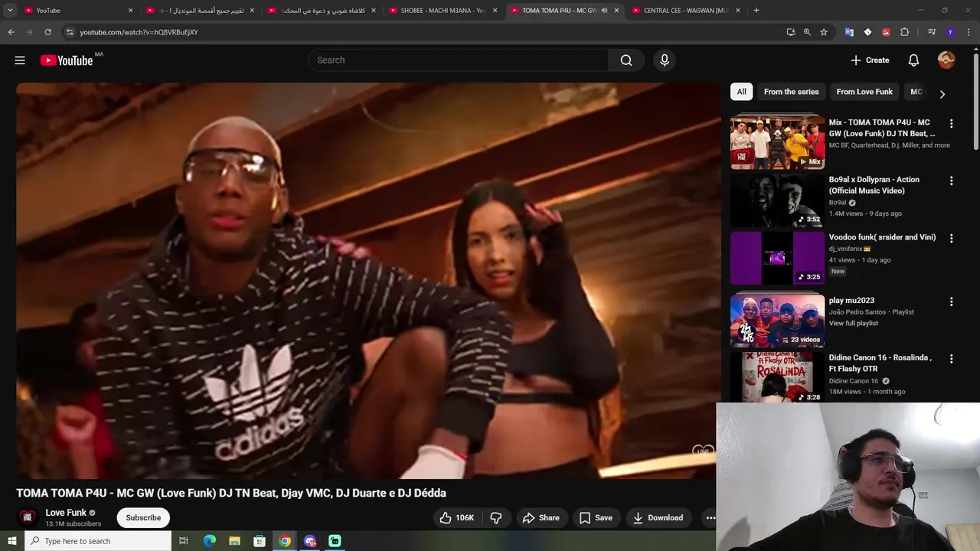This screenshot has height=551, width=980.
Task: Go to the YouTube home logo
Action: (67, 60)
